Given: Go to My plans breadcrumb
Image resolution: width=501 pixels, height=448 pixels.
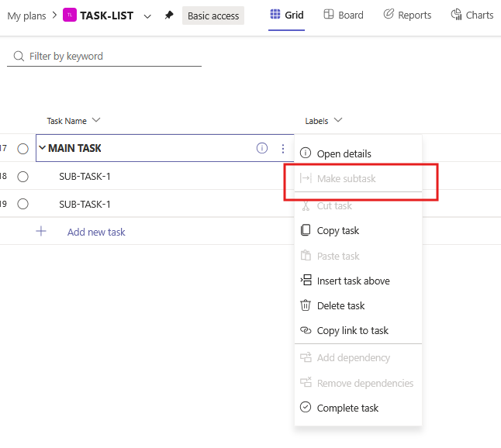Looking at the screenshot, I should [27, 16].
